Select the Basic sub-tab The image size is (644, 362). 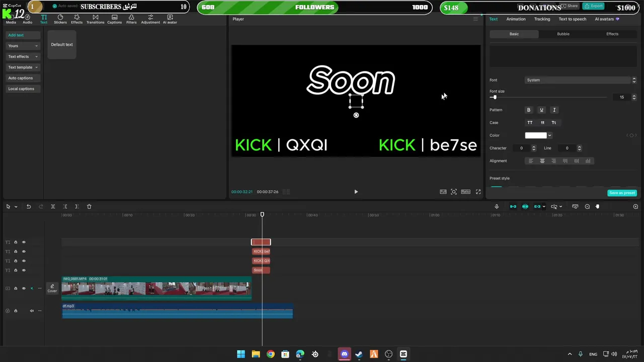tap(514, 34)
